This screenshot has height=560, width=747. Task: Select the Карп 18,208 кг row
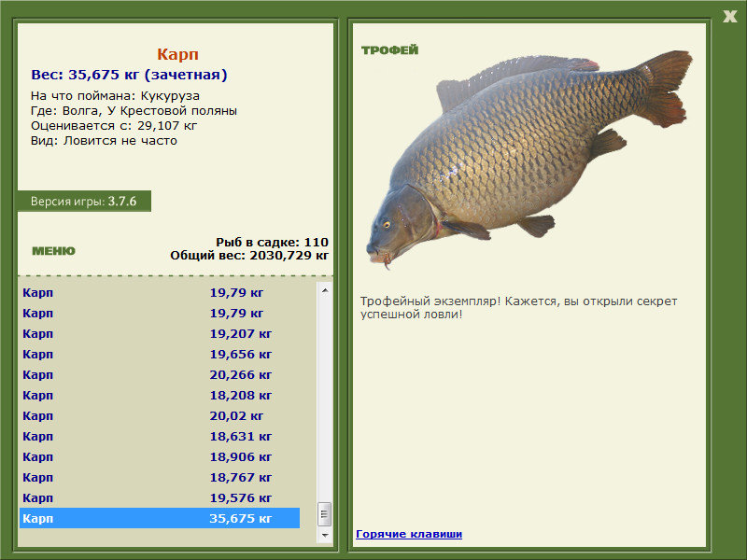tap(160, 395)
